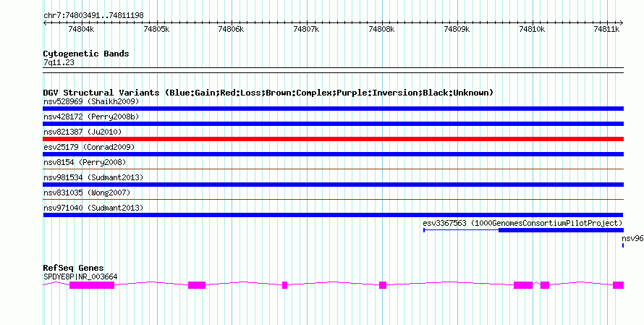Click the thin red line under nsv831035
This screenshot has height=325, width=644.
point(333,199)
